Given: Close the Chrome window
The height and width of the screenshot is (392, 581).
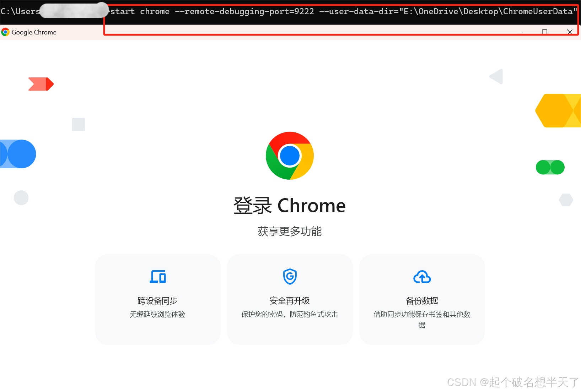Looking at the screenshot, I should pyautogui.click(x=570, y=32).
